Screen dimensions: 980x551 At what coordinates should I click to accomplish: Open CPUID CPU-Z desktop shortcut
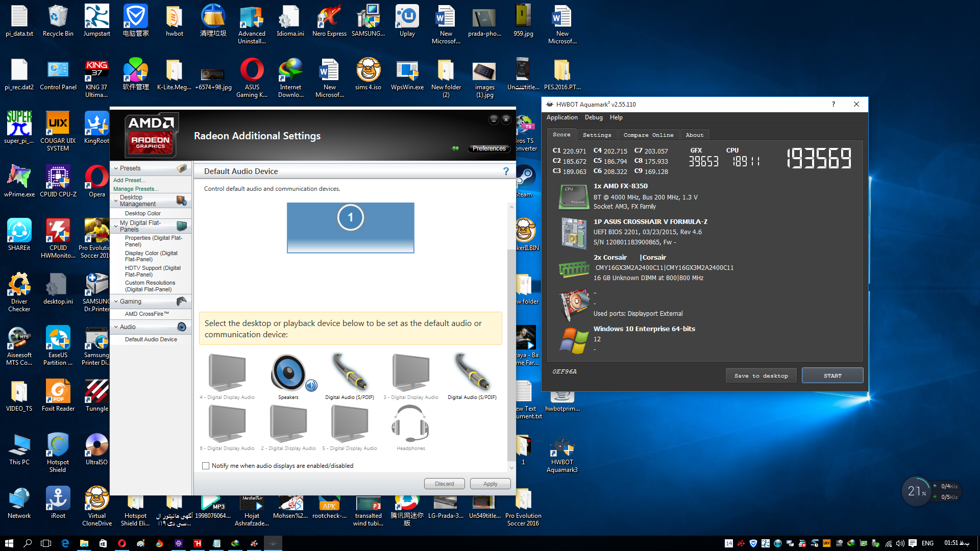click(x=58, y=182)
